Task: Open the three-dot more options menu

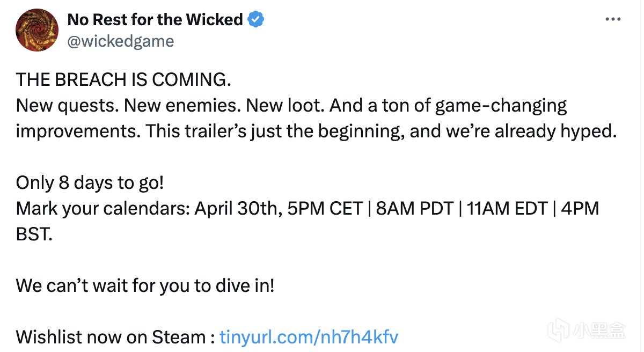Action: point(613,20)
